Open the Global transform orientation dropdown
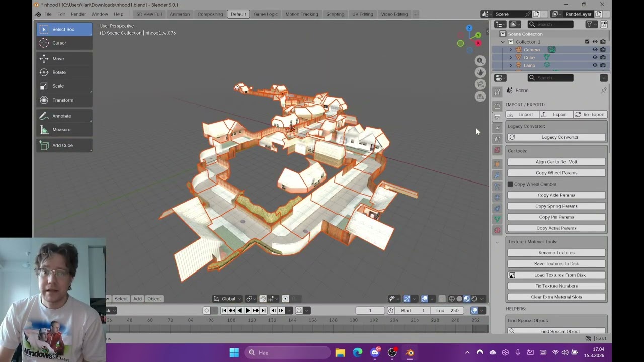This screenshot has width=644, height=362. (x=227, y=299)
